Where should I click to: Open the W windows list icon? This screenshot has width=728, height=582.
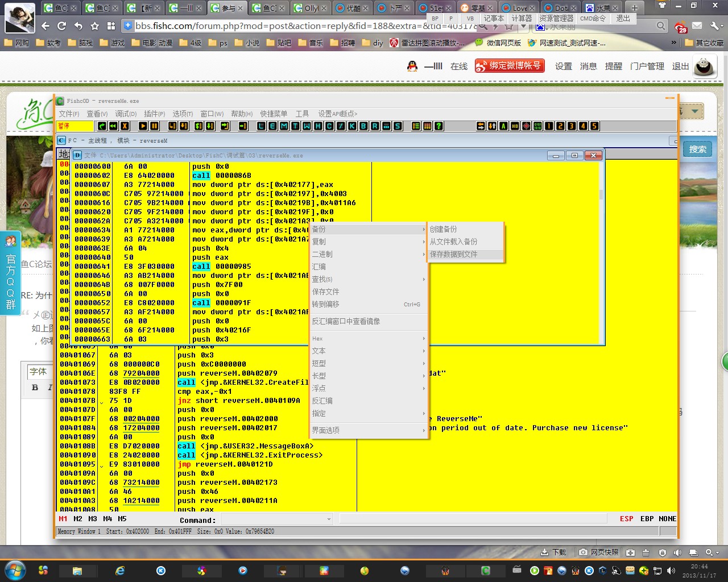pos(307,126)
